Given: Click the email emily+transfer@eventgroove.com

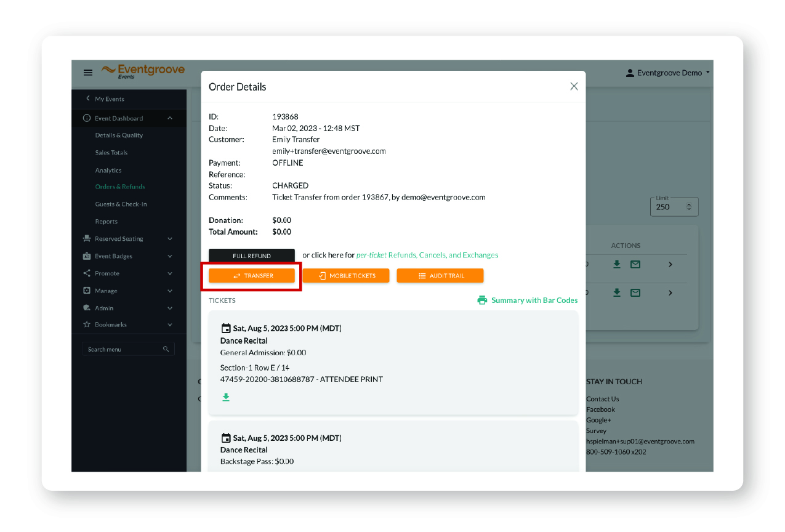Looking at the screenshot, I should click(x=329, y=151).
